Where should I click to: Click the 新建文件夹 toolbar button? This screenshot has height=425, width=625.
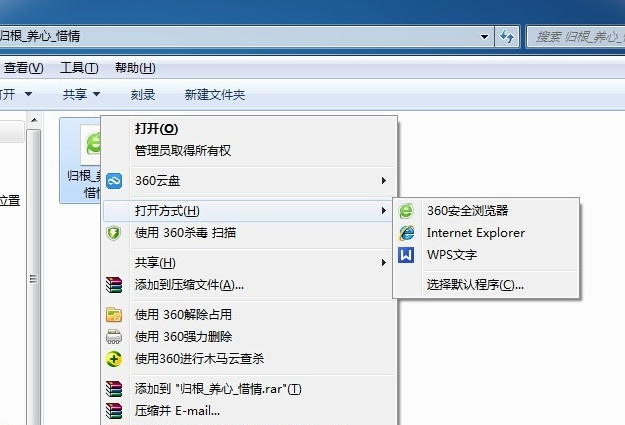[215, 95]
